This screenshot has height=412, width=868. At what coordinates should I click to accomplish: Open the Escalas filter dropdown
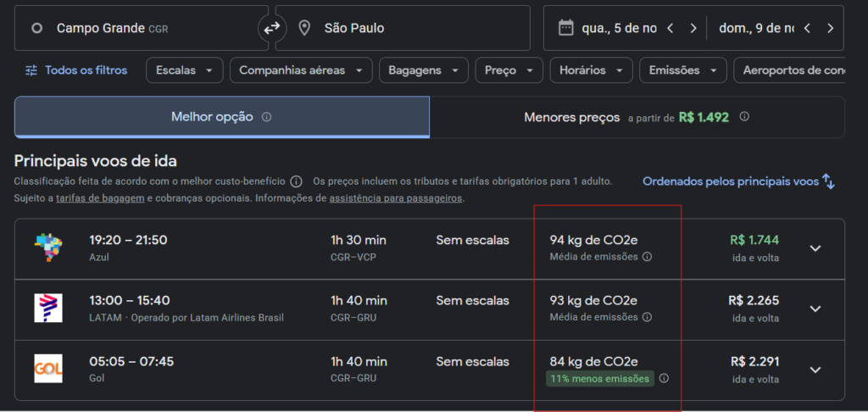[185, 70]
